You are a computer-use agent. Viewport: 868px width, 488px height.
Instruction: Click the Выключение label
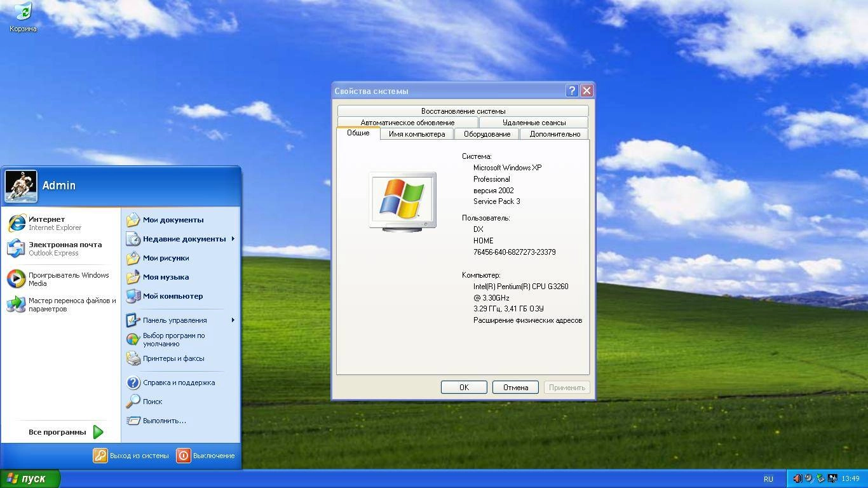click(x=214, y=456)
